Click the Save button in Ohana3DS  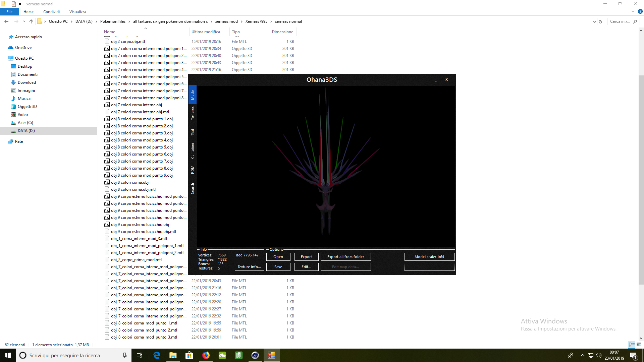coord(278,267)
